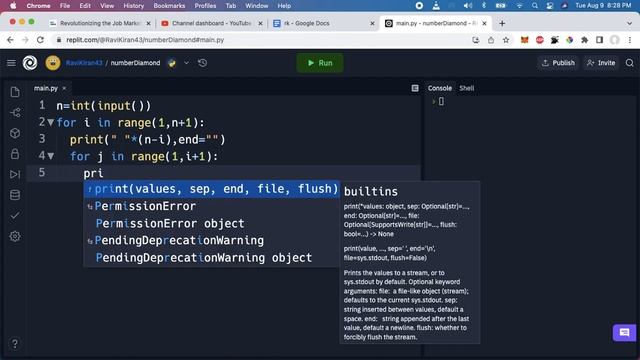Open the Profiles menu in menu bar
Viewport: 640px width, 360px height.
(205, 6)
